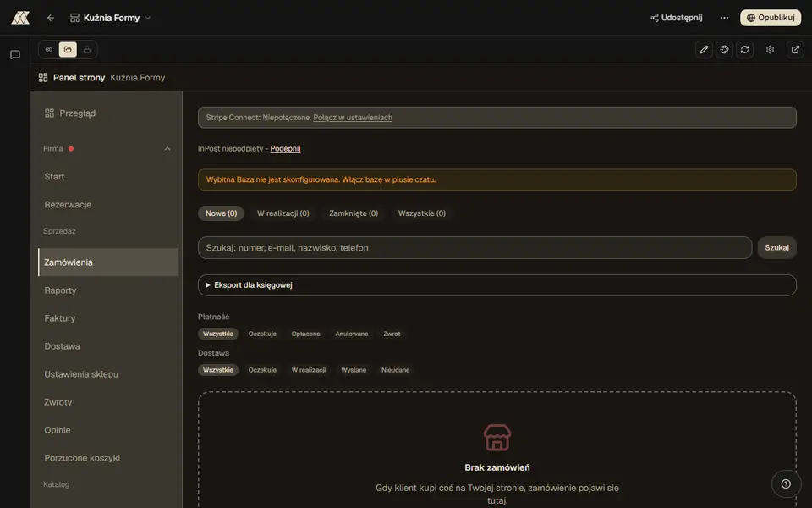Open Porzucone koszyki in the sidebar

coord(107,458)
